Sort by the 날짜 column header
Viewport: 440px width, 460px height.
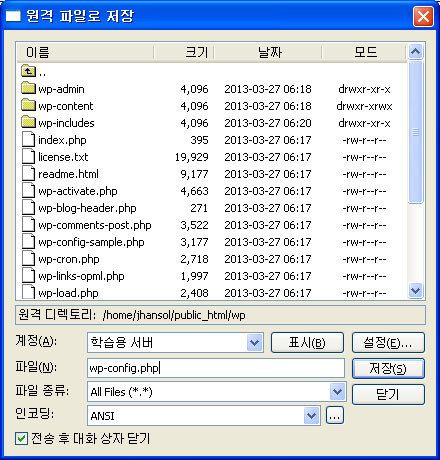268,52
